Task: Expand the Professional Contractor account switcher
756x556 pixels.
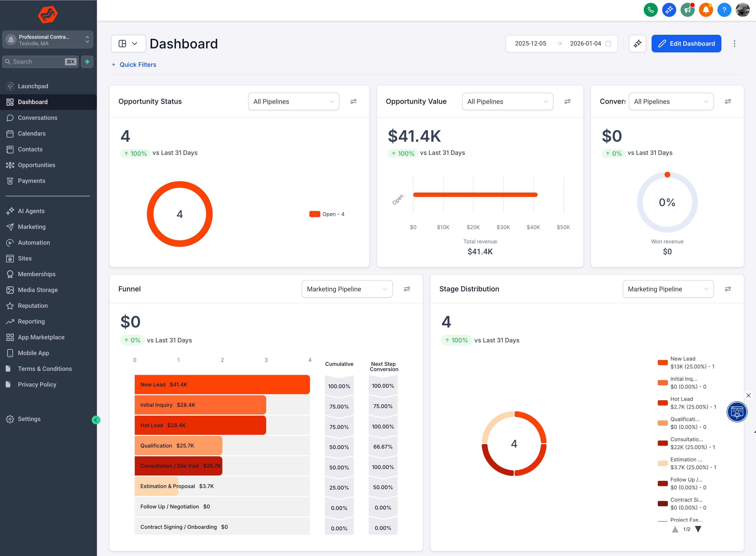Action: tap(48, 40)
